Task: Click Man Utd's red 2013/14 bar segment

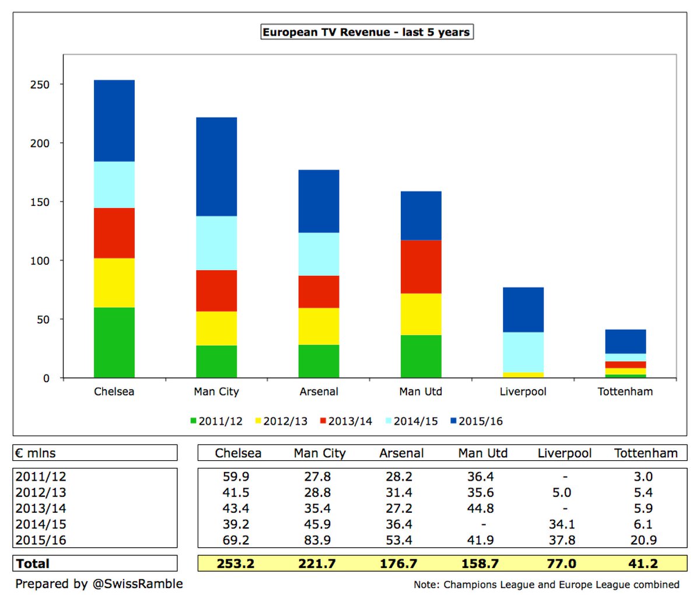Action: click(421, 267)
